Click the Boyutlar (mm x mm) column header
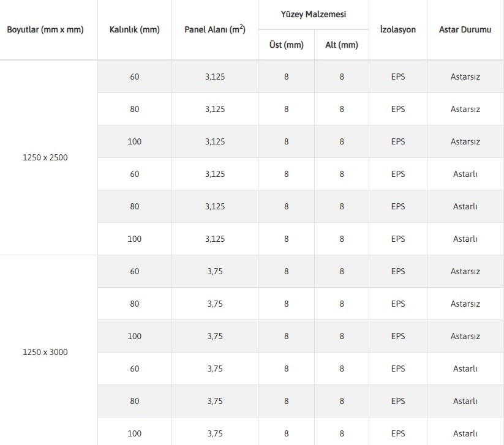Image resolution: width=504 pixels, height=445 pixels. [45, 29]
